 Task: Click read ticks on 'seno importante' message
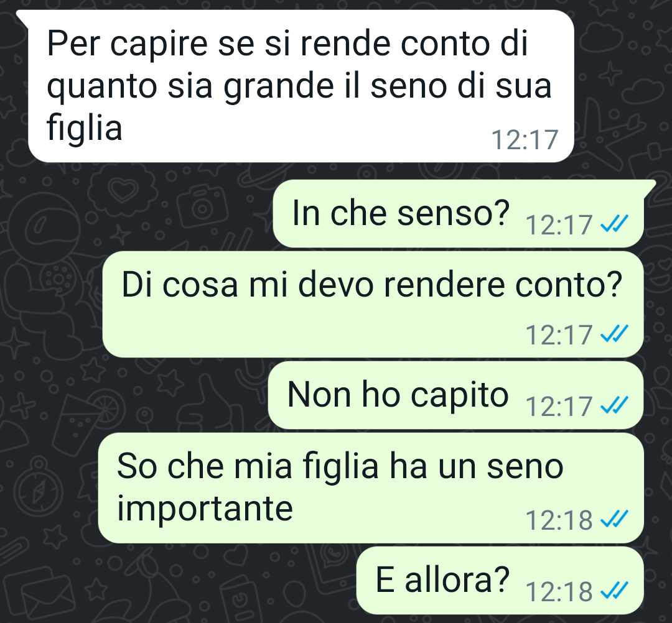(x=615, y=519)
